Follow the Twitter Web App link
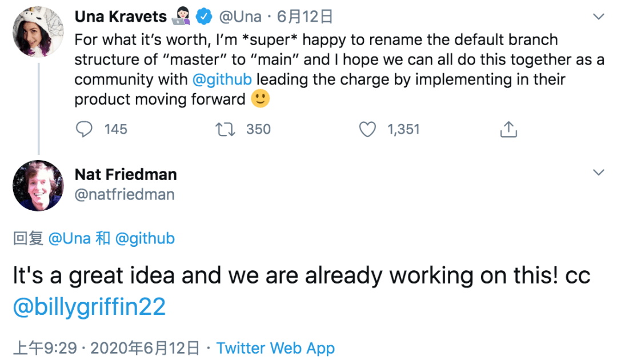 tap(275, 348)
